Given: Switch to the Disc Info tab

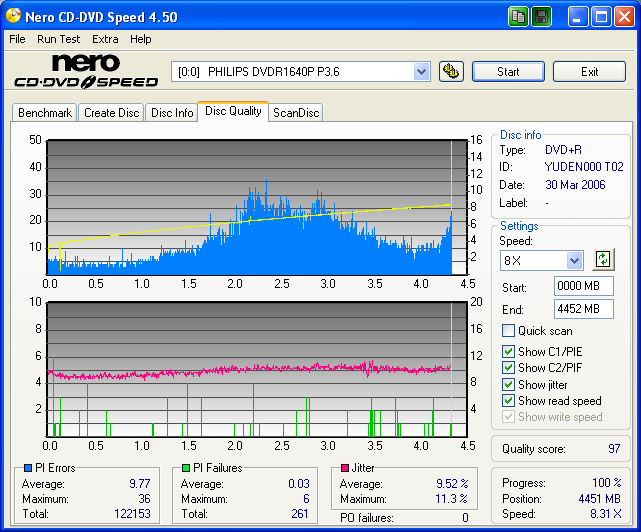Looking at the screenshot, I should click(172, 112).
